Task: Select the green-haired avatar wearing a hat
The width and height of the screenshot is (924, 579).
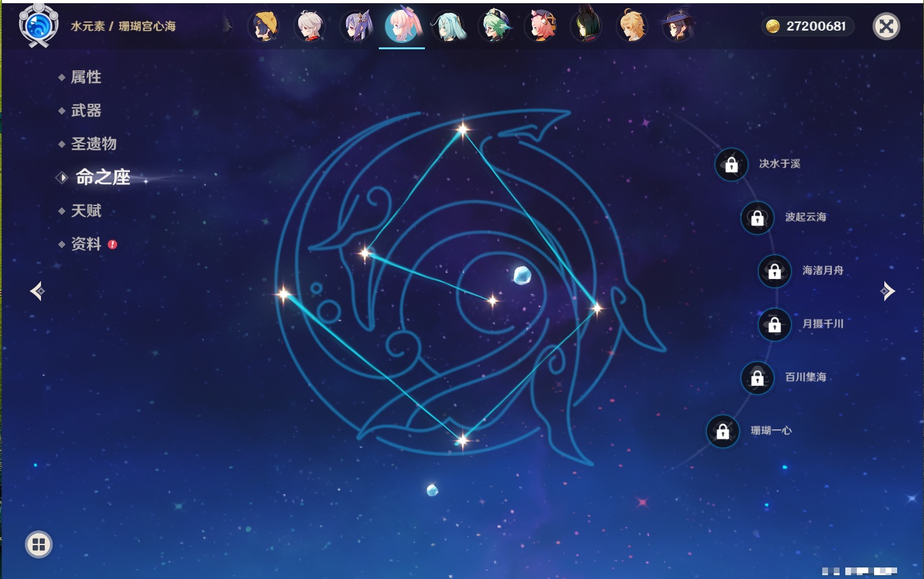Action: pyautogui.click(x=495, y=26)
